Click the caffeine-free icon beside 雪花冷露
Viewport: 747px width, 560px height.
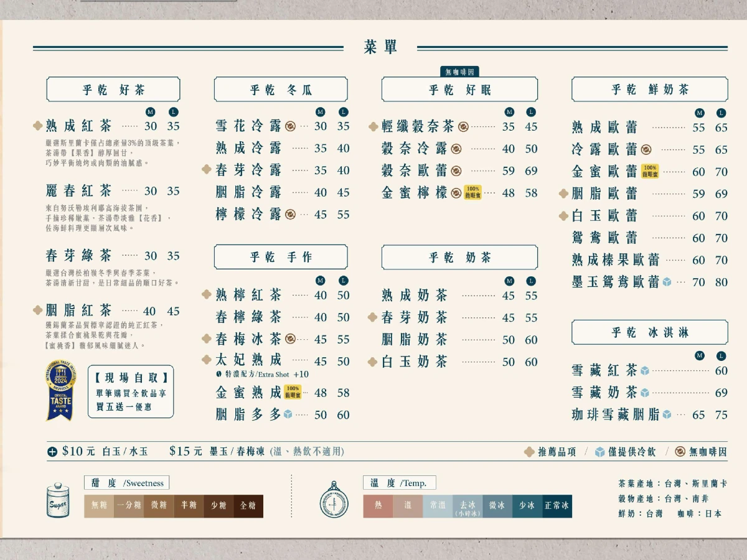(x=290, y=126)
